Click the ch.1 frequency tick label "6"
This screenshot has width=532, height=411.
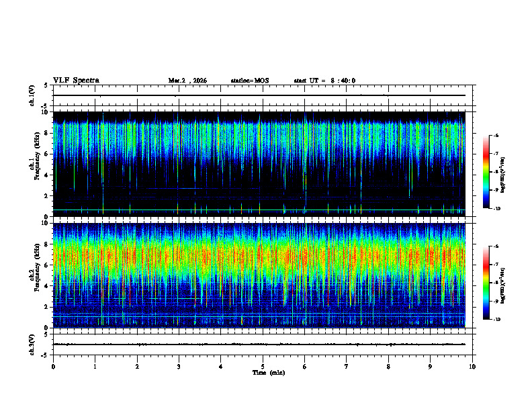[46, 154]
